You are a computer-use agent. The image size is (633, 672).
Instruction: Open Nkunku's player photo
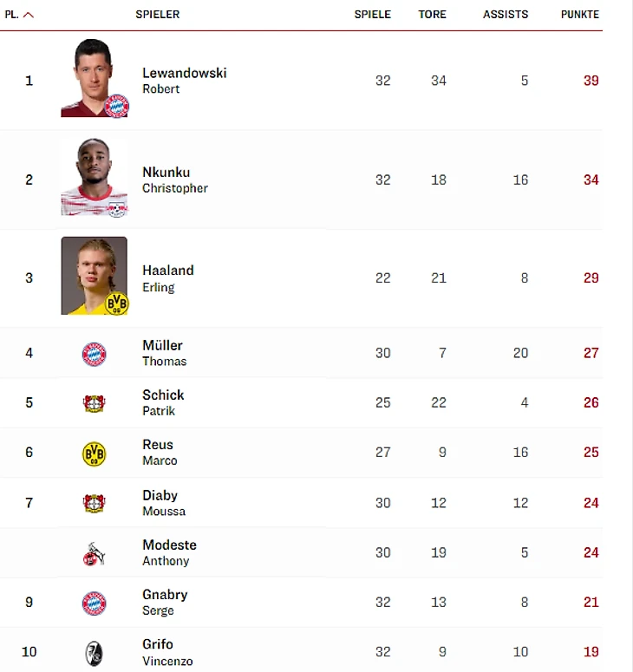click(x=94, y=178)
